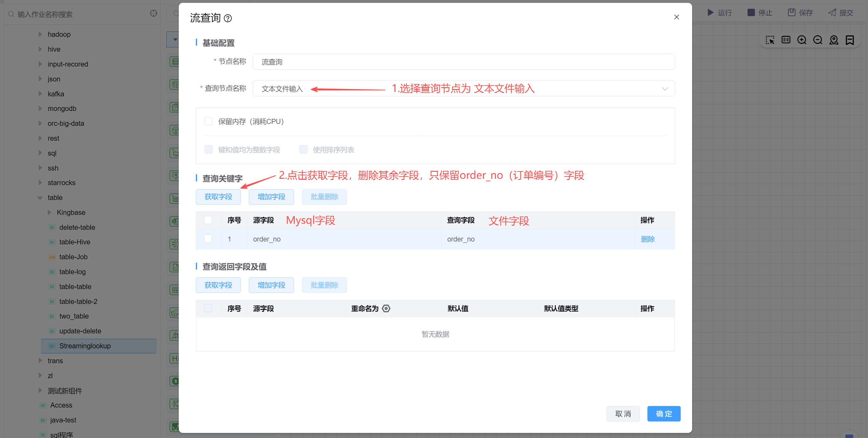
Task: Close the 流查询 dialog with X
Action: pyautogui.click(x=676, y=17)
